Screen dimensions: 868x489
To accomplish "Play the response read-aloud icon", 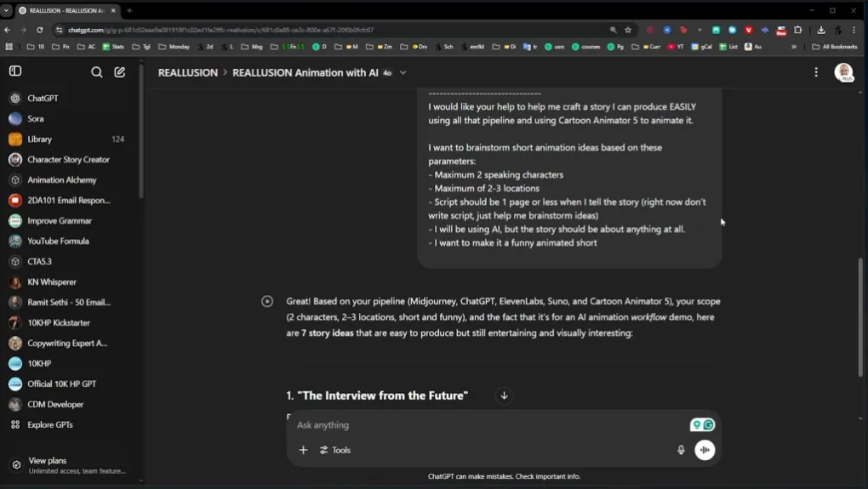I will point(267,301).
